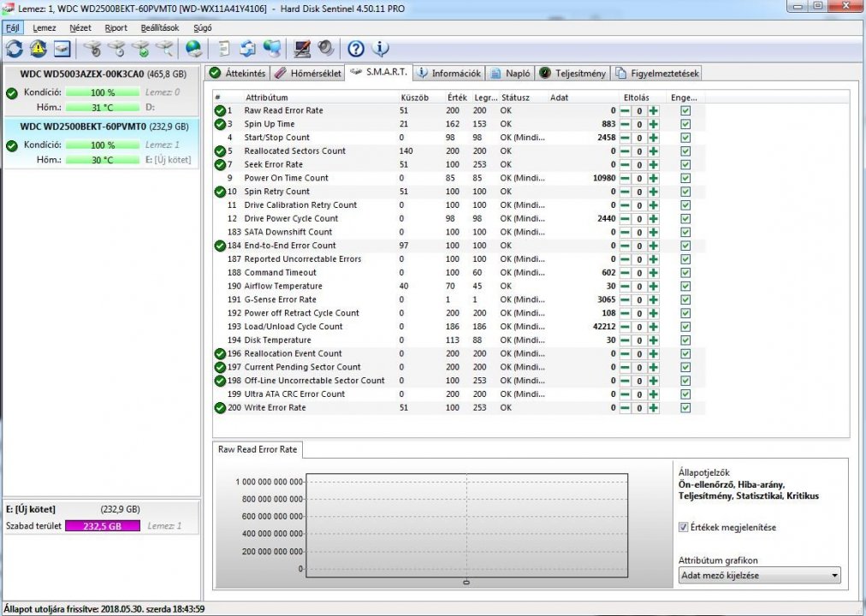Click plus offset button for Load/Unload Cycle Count

pos(654,327)
